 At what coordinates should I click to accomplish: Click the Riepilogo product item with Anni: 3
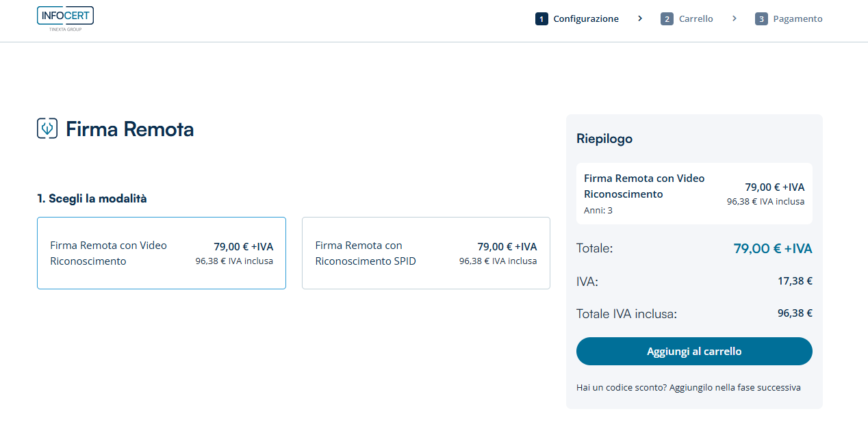click(694, 194)
